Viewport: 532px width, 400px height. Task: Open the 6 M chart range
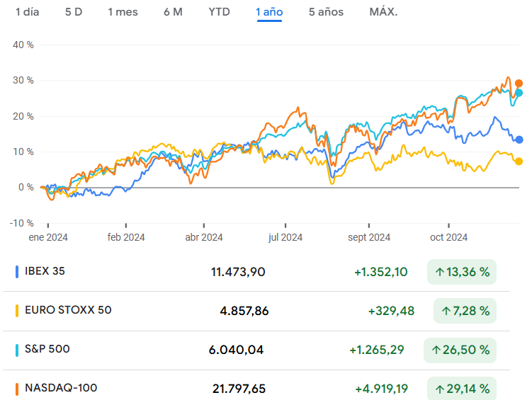(173, 12)
